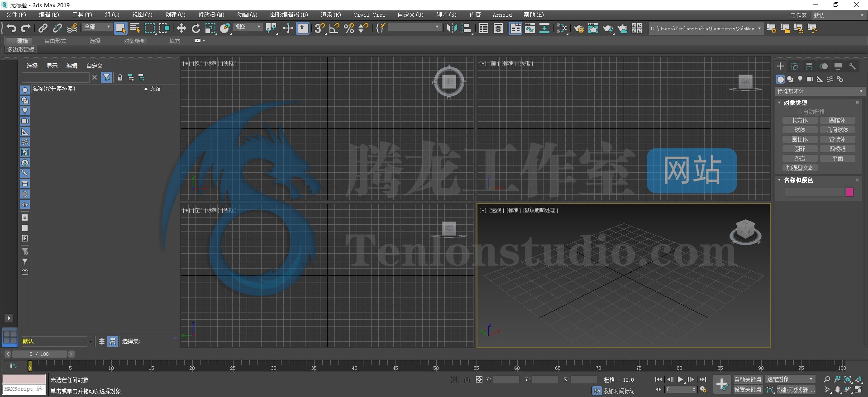Screen dimensions: 868x397
Task: Select the Cameras category in Create panel
Action: pyautogui.click(x=810, y=79)
